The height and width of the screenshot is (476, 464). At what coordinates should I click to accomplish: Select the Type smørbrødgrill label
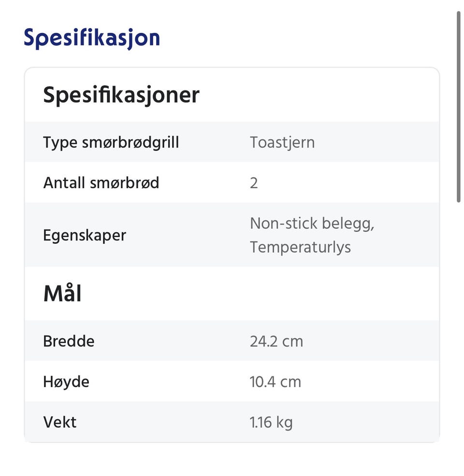(111, 142)
